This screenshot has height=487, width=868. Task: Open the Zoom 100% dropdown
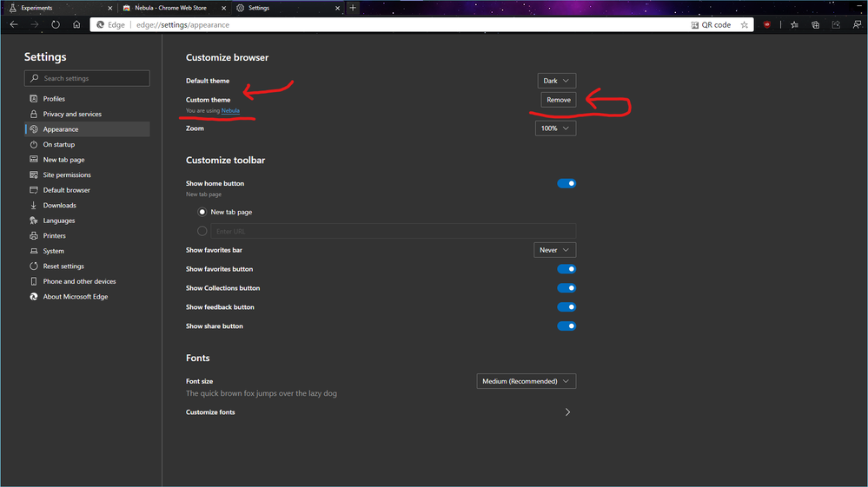click(555, 128)
